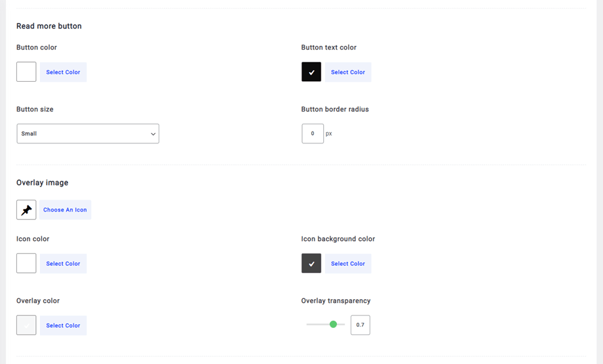Select Color for Button color
The image size is (603, 364).
(63, 72)
